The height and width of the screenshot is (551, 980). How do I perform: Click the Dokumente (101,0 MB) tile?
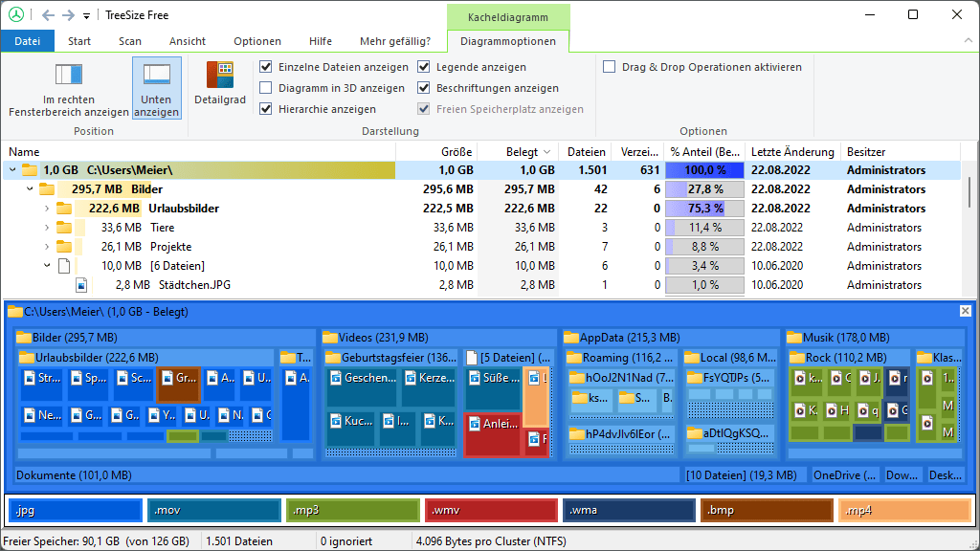(346, 474)
